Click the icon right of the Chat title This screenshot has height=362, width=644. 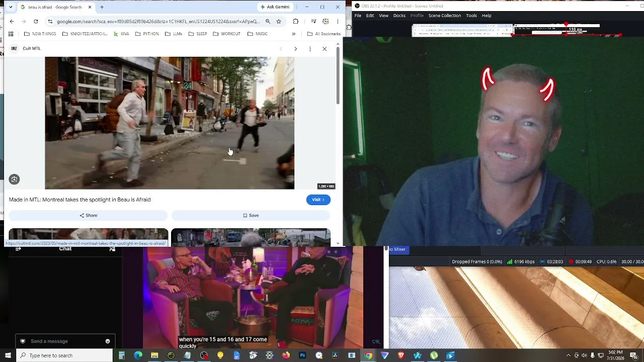click(x=112, y=248)
